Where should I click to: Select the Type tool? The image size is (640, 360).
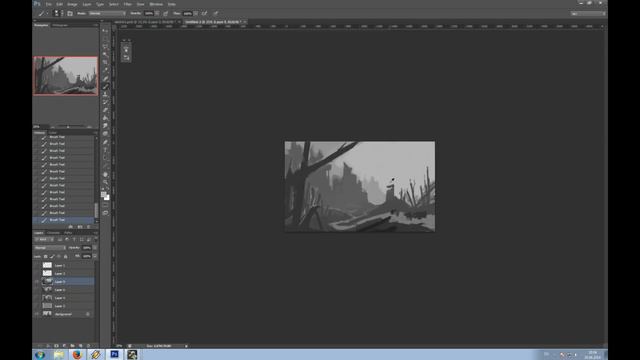pyautogui.click(x=105, y=150)
